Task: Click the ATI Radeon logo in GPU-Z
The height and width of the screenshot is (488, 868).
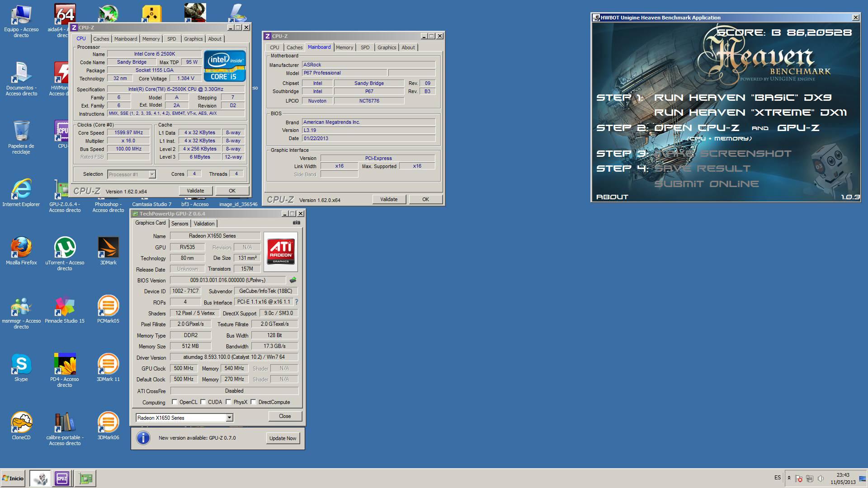Action: (x=281, y=252)
